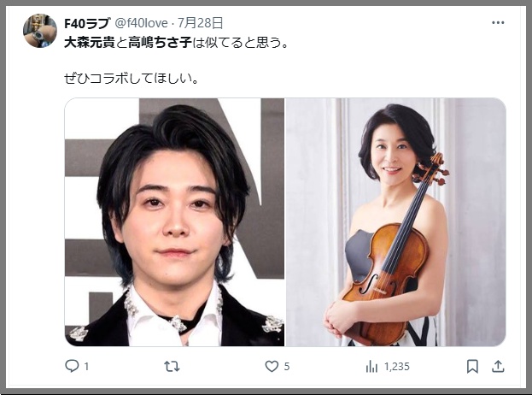Click the は似てると思う。 text
Screen dimensions: 532x395
[x=241, y=43]
